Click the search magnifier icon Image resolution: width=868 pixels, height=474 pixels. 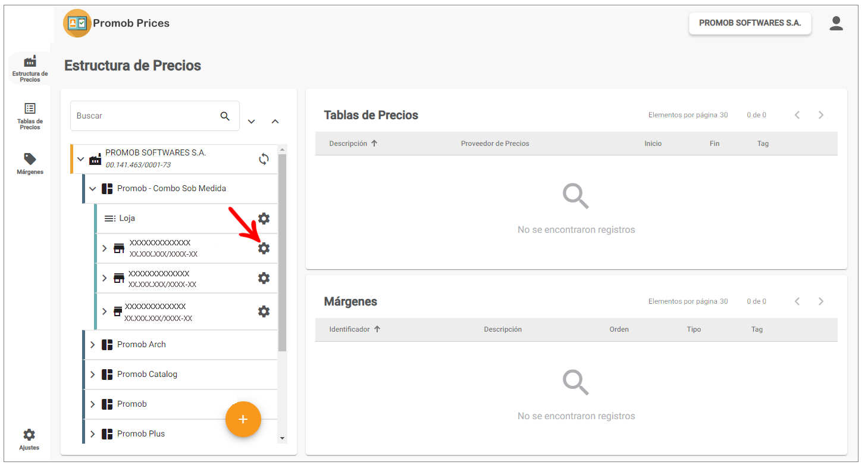pyautogui.click(x=225, y=116)
